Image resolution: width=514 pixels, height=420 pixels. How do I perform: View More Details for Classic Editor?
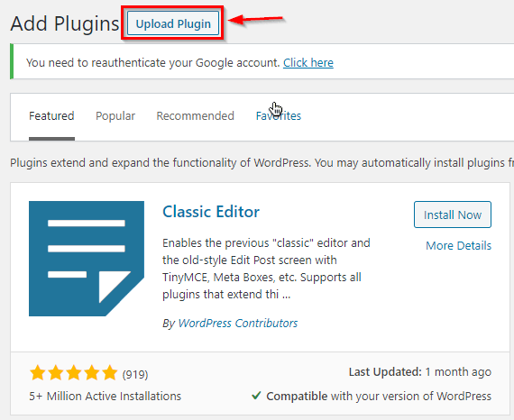[458, 245]
